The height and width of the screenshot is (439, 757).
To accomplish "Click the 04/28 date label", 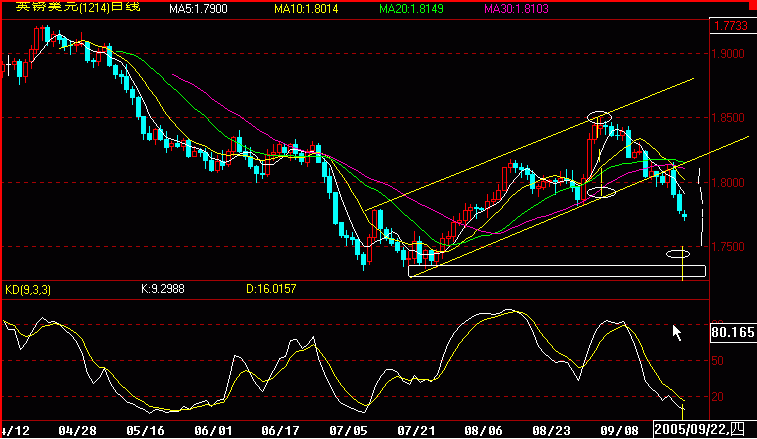I will click(77, 430).
